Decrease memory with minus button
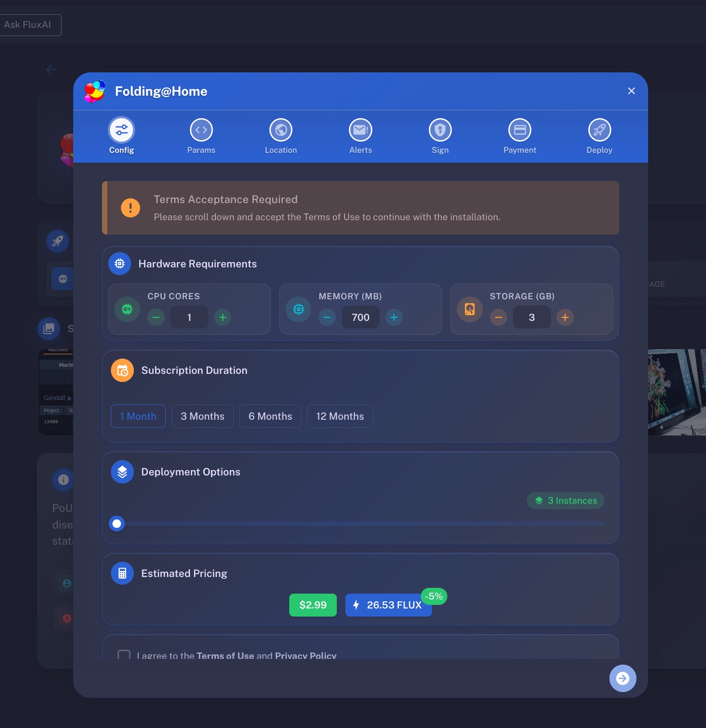Viewport: 706px width, 728px height. click(327, 317)
